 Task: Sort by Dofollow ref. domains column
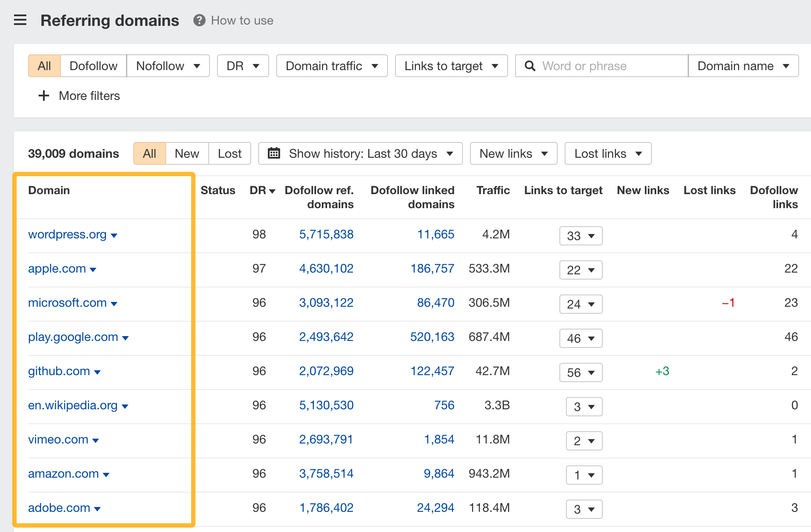click(319, 197)
